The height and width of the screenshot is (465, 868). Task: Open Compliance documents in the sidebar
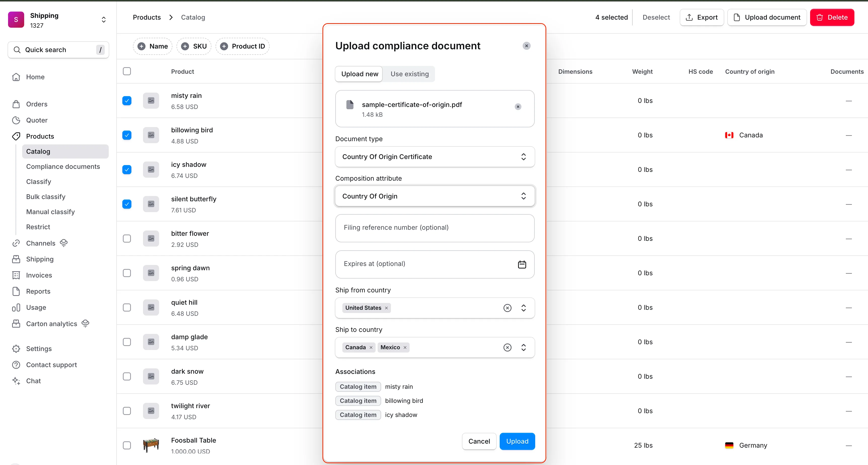tap(63, 166)
